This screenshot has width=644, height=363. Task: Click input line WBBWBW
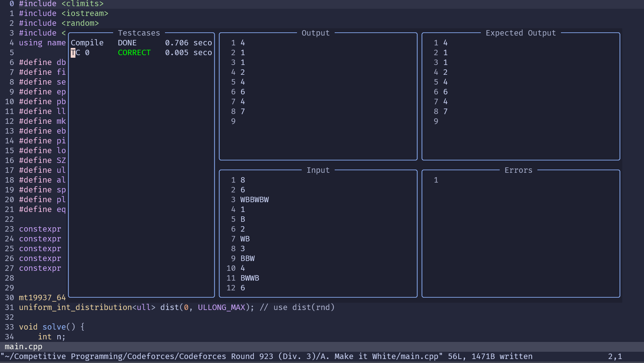(x=255, y=200)
